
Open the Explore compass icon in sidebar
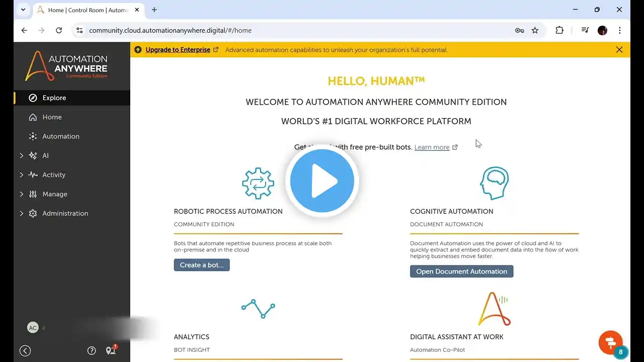pyautogui.click(x=33, y=98)
